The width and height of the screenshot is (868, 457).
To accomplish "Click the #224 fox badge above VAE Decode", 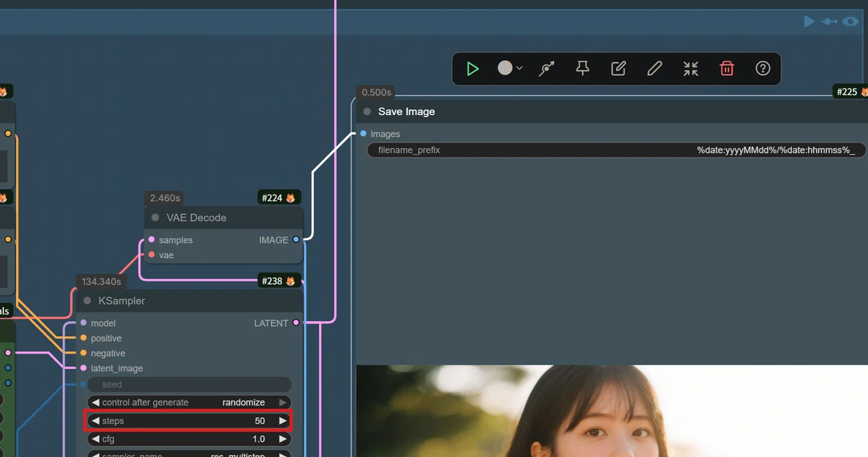I will [x=278, y=197].
